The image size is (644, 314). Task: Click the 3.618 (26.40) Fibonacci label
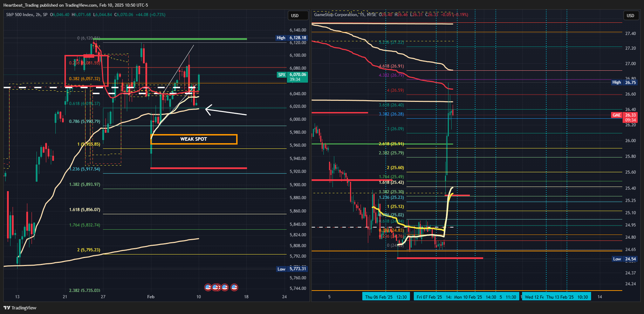[391, 105]
